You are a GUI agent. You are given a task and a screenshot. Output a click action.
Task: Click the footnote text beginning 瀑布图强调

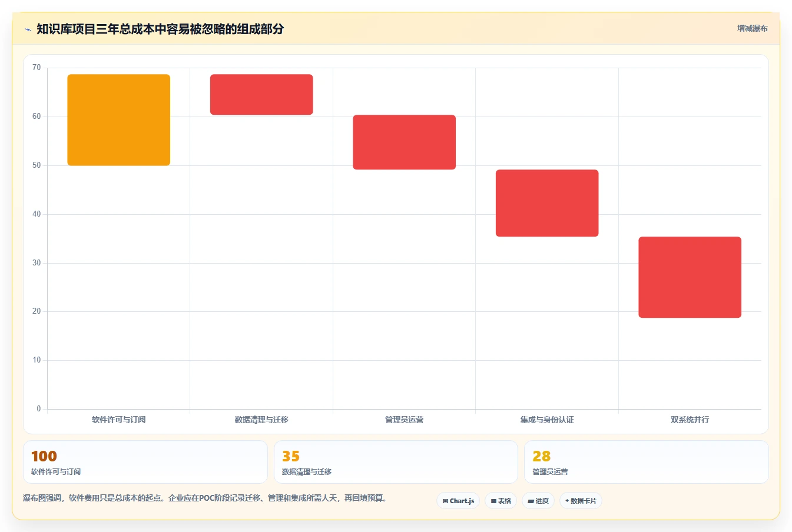point(206,498)
